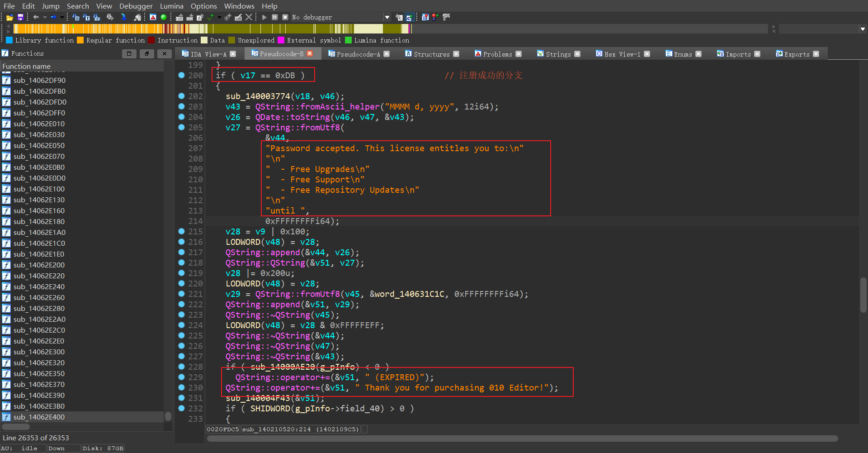Click the open file folder icon
Screen dimensions: 868x453
click(9, 17)
